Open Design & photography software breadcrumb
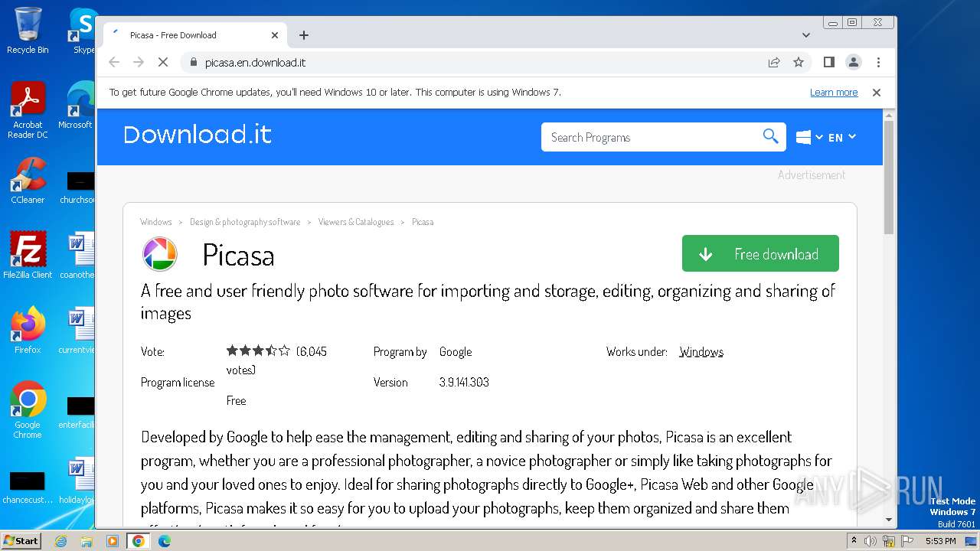This screenshot has height=551, width=980. click(245, 222)
